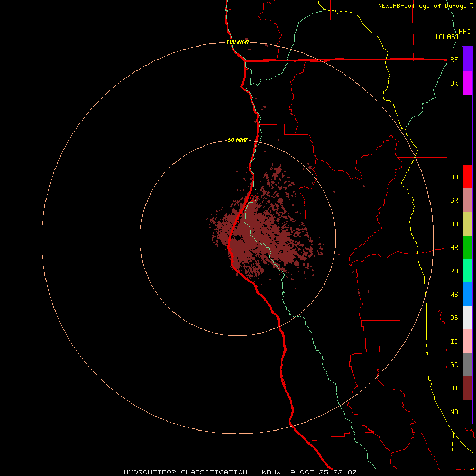Click the 100 NMI range ring label
Viewport: 476px width, 476px height.
[x=237, y=42]
